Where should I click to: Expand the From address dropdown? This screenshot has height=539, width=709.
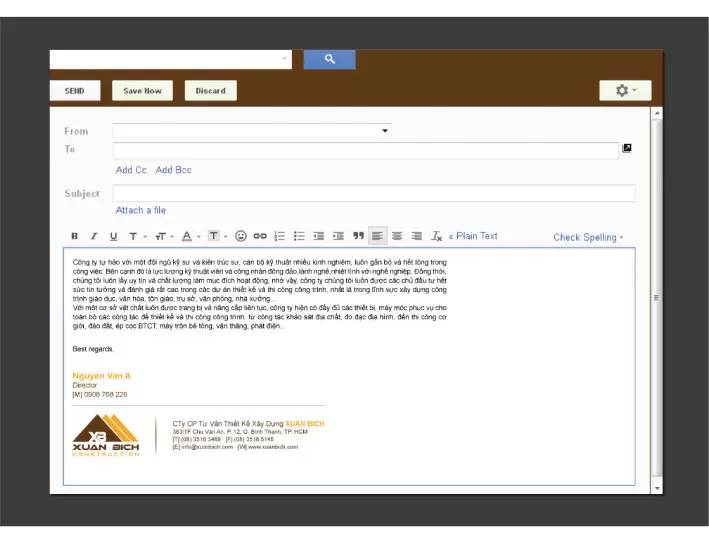point(385,131)
